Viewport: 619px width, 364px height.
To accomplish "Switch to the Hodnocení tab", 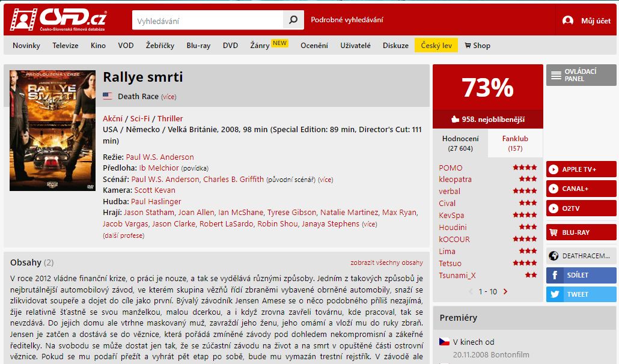I will pos(460,143).
